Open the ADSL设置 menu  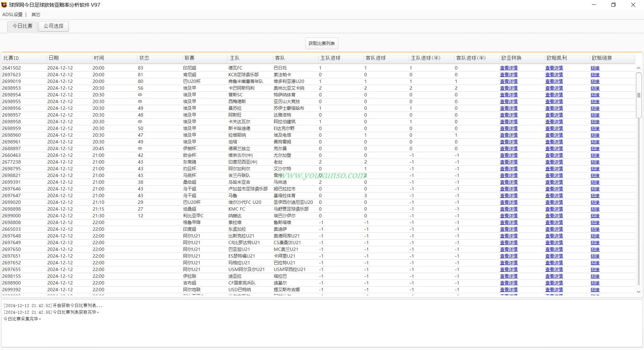tap(12, 14)
